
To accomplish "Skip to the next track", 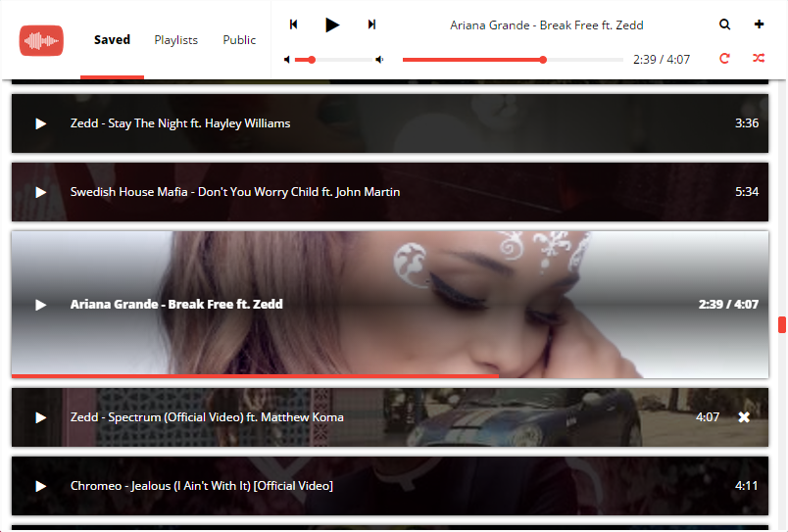I will [x=371, y=24].
